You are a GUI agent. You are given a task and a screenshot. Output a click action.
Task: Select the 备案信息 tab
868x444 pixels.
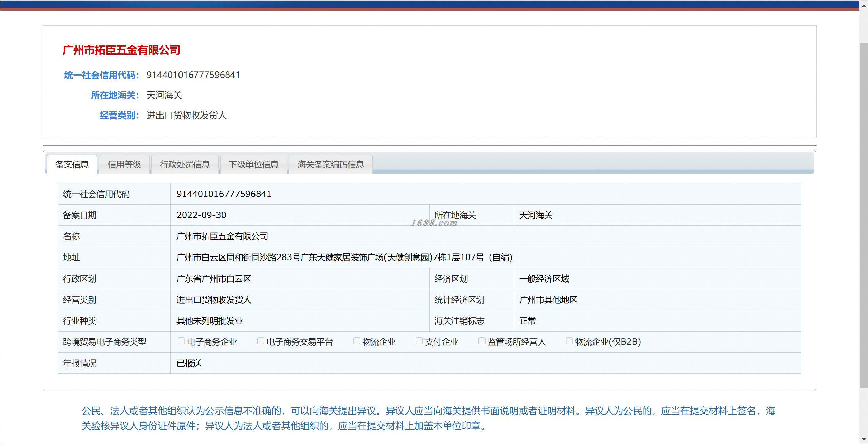coord(72,165)
